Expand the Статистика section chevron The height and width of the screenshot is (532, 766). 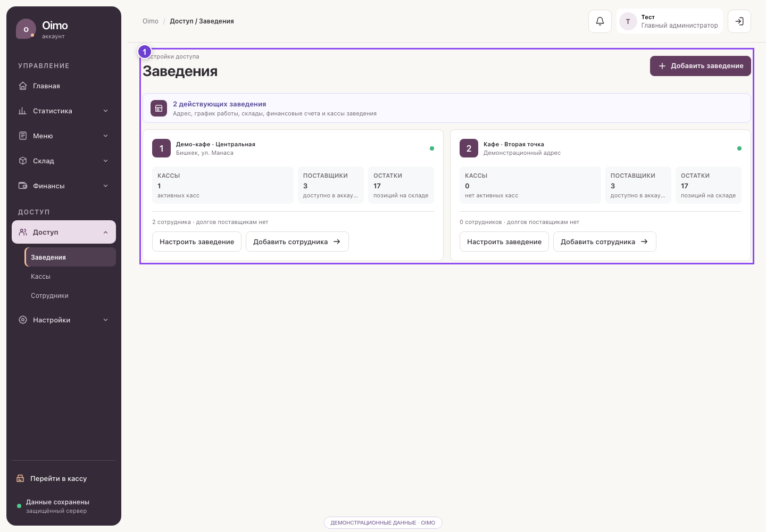point(105,111)
